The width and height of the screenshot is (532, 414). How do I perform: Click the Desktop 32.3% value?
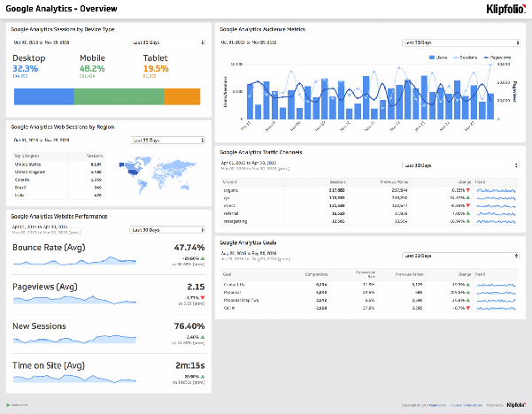point(26,68)
